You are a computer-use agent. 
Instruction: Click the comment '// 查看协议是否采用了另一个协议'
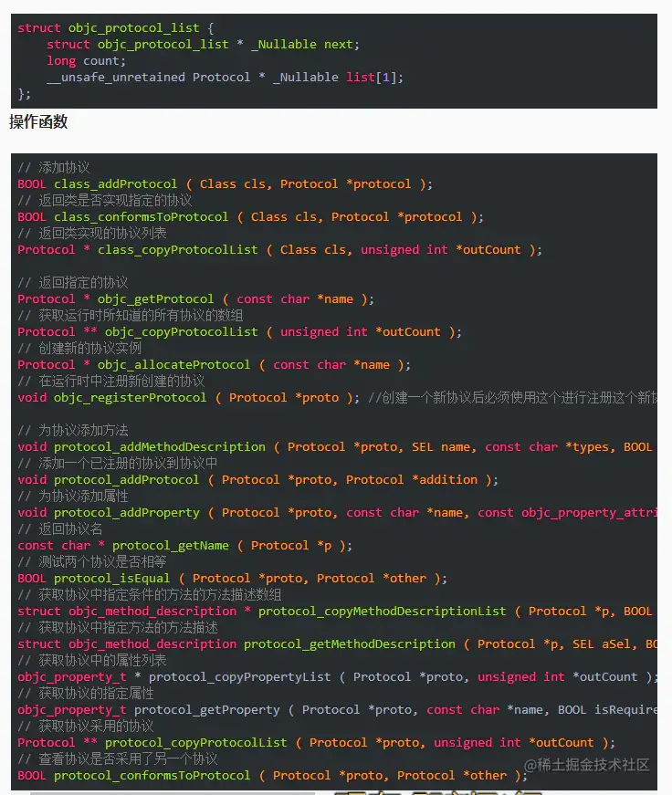(118, 759)
